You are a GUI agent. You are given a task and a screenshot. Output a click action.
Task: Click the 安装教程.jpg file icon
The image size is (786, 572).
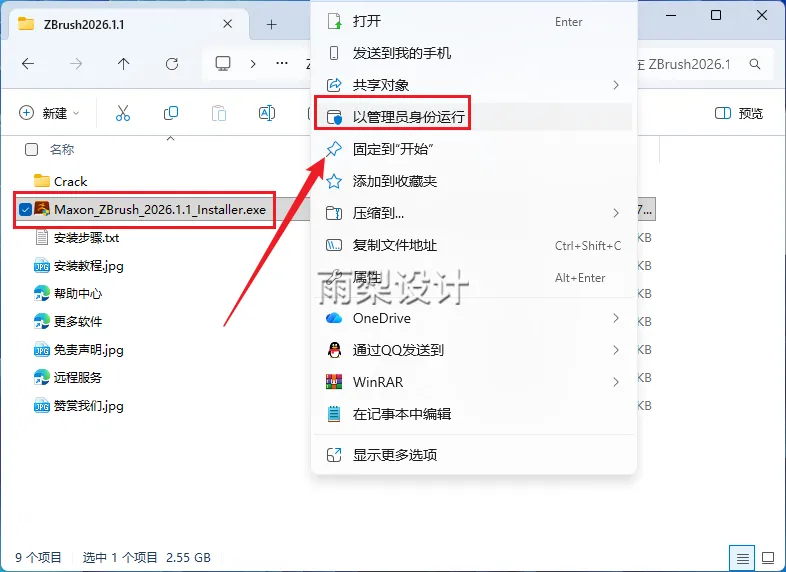point(42,266)
